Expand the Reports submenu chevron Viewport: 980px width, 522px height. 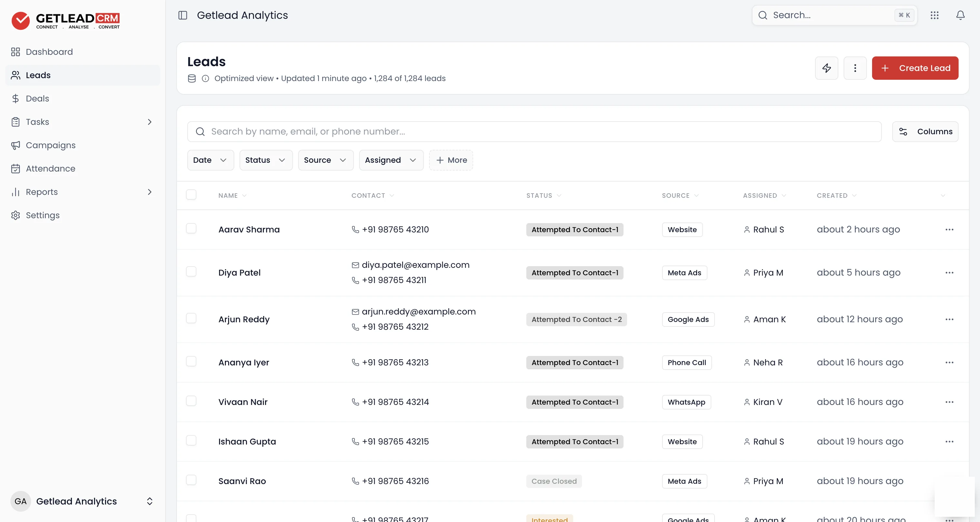149,192
